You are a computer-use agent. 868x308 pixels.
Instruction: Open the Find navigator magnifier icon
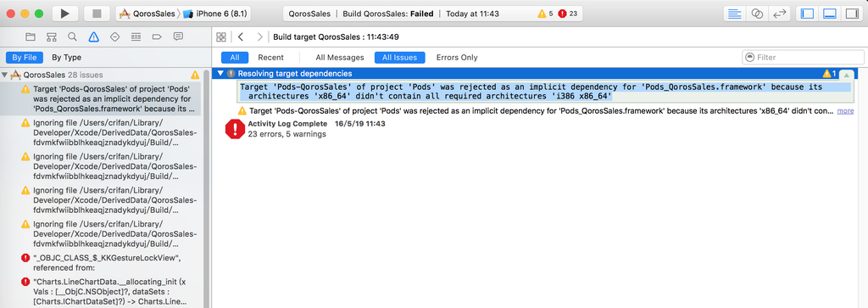pyautogui.click(x=73, y=37)
